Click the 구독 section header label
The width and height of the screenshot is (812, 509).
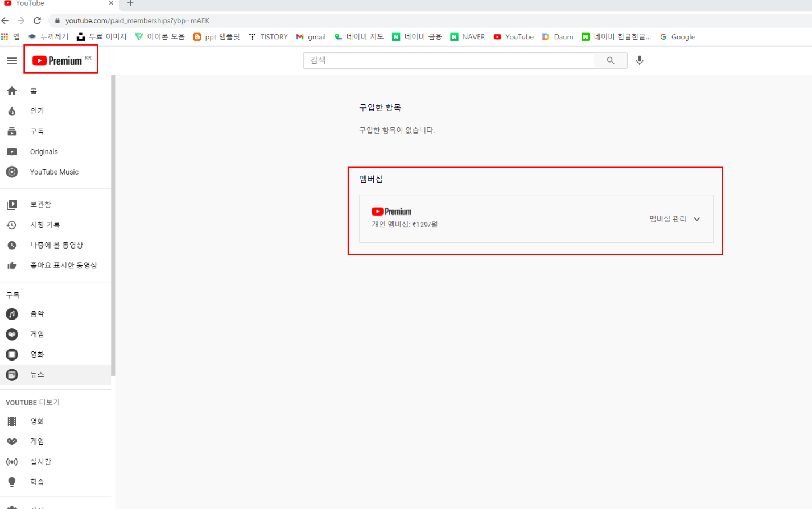pyautogui.click(x=13, y=295)
